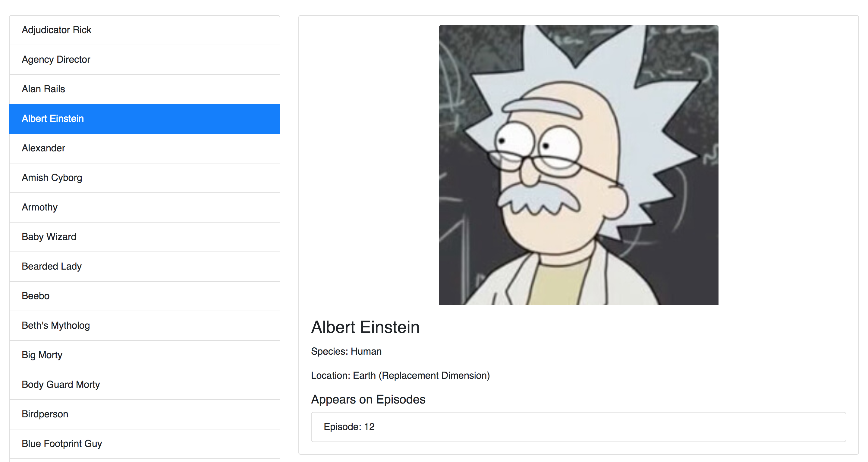The width and height of the screenshot is (868, 462).
Task: Open the Agency Director character entry
Action: 145,60
